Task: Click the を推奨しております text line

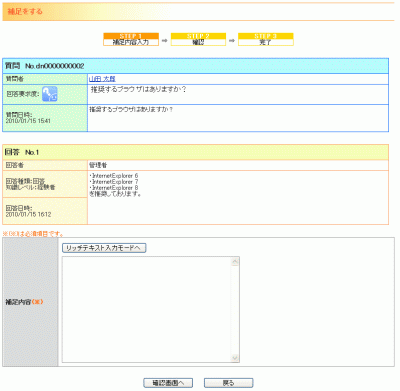Action: pos(115,194)
